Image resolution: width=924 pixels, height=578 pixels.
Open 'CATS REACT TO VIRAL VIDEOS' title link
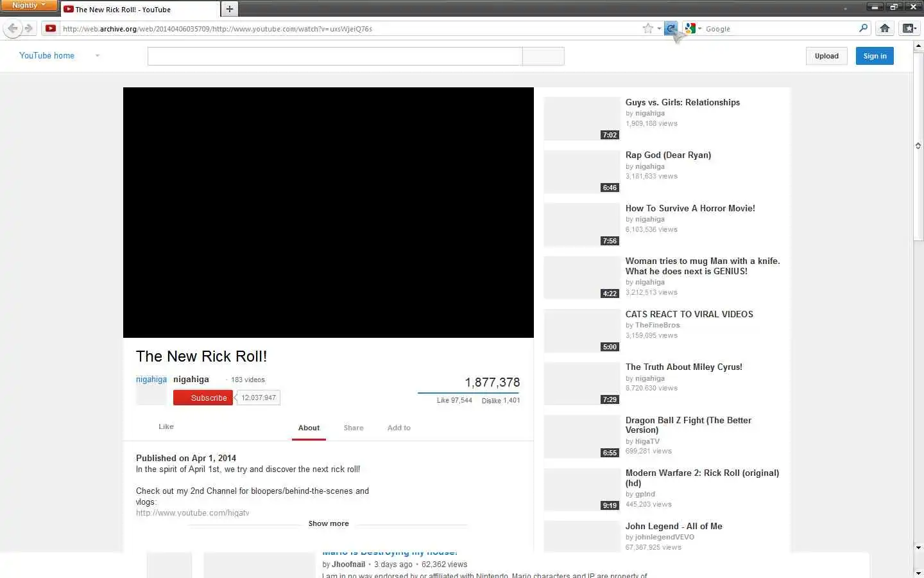689,314
